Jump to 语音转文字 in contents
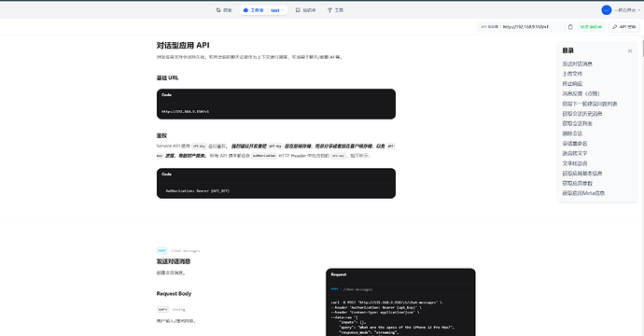This screenshot has width=644, height=336. point(575,153)
